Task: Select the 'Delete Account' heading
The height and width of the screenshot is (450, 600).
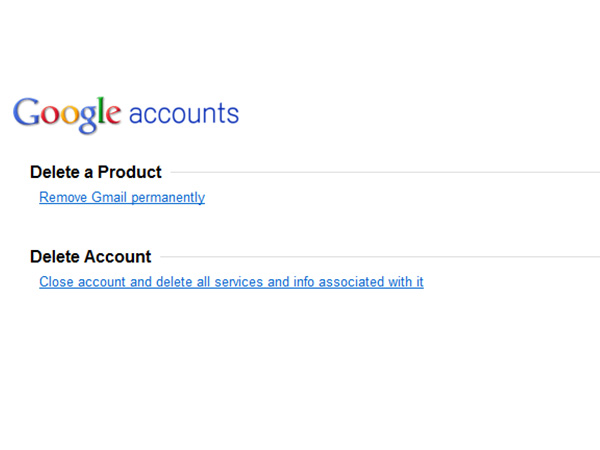Action: tap(90, 257)
